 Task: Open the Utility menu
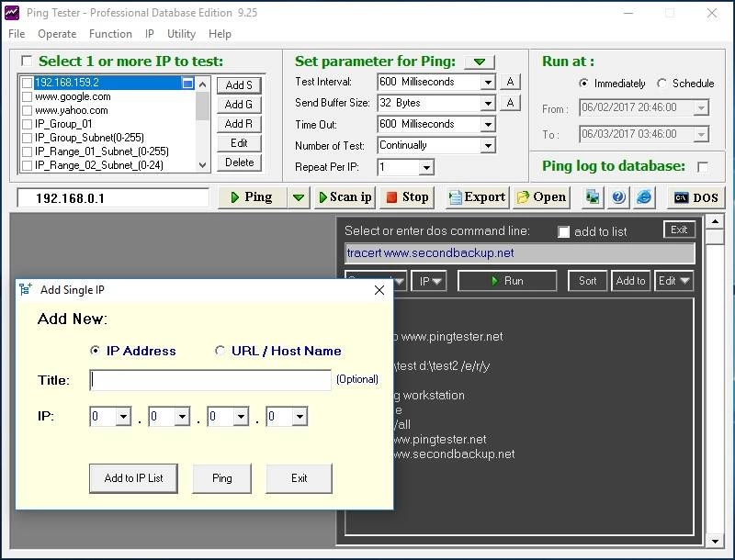click(x=181, y=34)
